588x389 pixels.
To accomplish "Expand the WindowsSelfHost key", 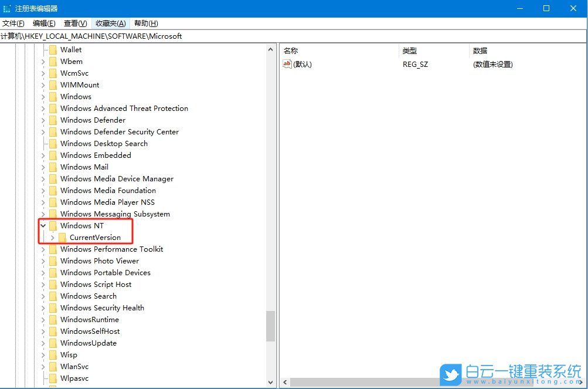I will click(43, 331).
